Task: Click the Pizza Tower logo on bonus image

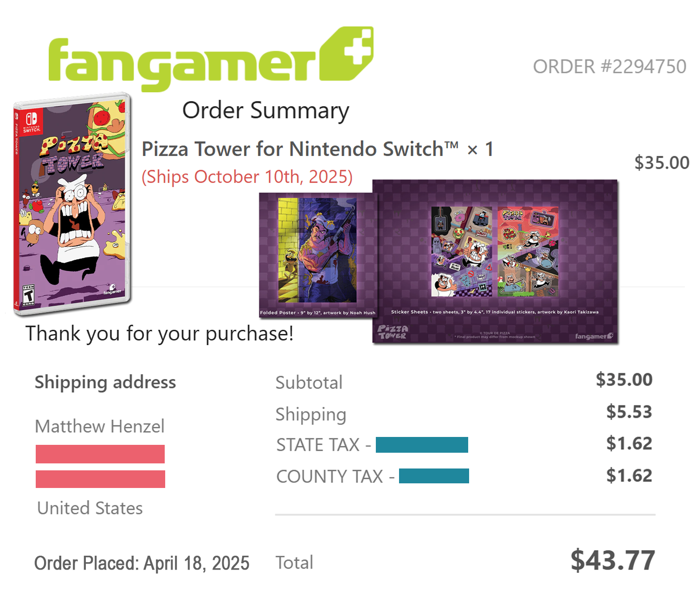Action: coord(393,332)
